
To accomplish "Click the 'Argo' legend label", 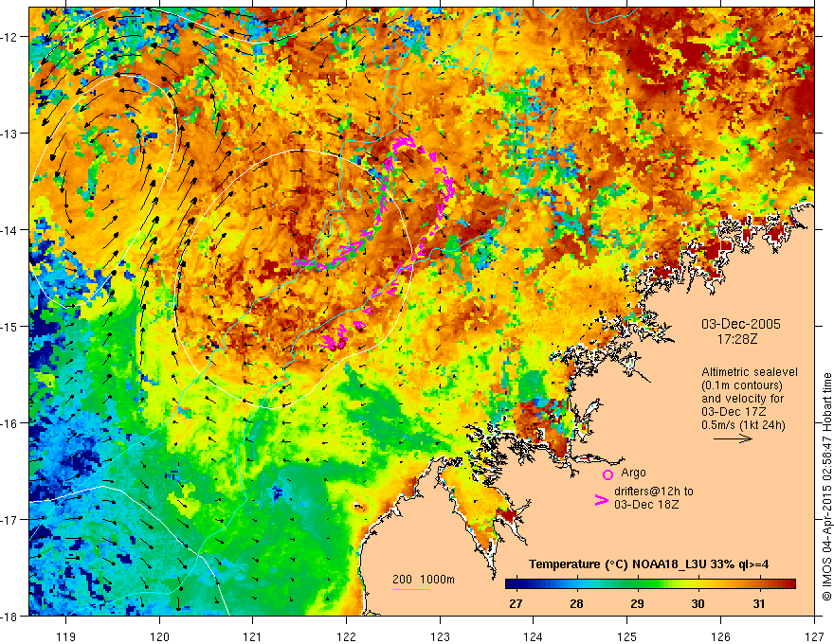I will (x=633, y=473).
